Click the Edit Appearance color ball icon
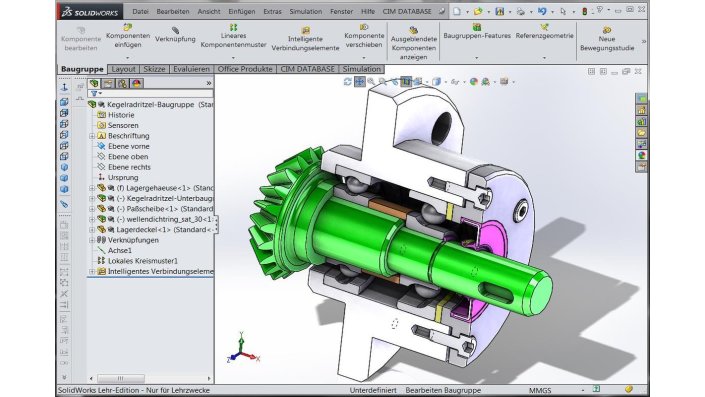This screenshot has height=397, width=705. 473,81
